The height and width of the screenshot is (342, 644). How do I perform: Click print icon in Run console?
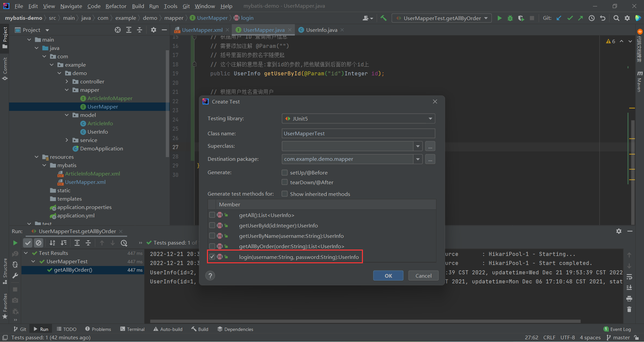point(629,298)
